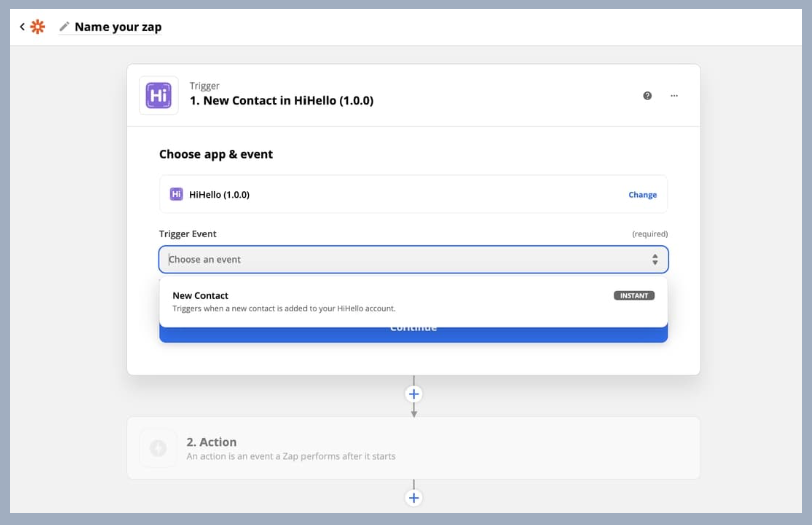The height and width of the screenshot is (525, 812).
Task: Add a step with plus below Action
Action: coord(414,498)
